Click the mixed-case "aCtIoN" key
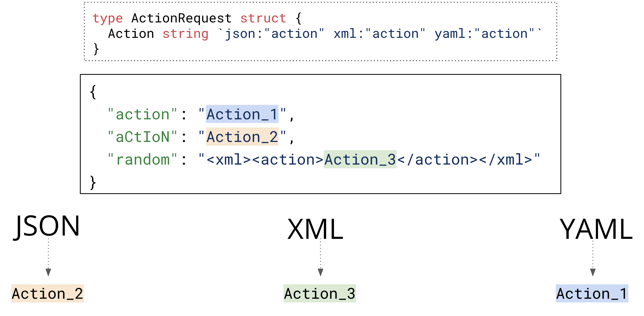 143,137
